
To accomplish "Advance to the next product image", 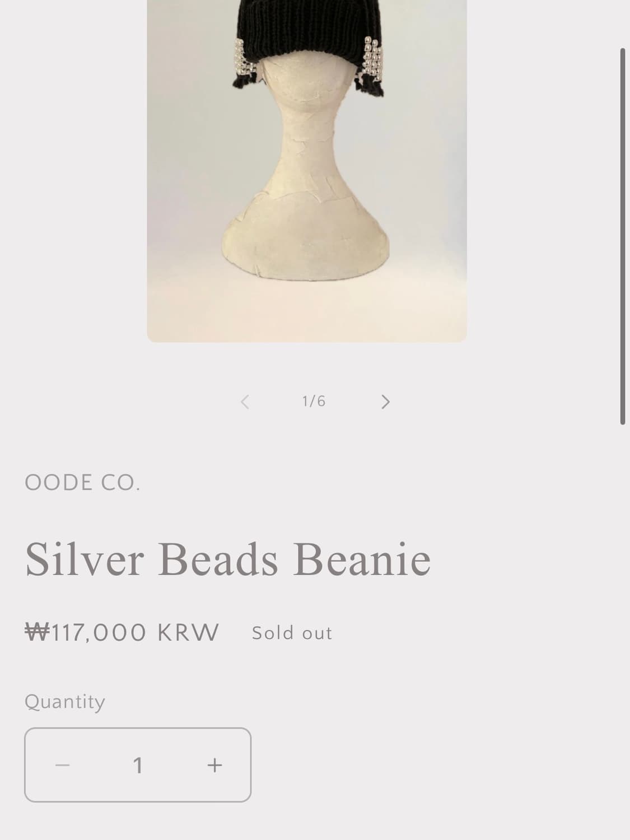I will [385, 402].
